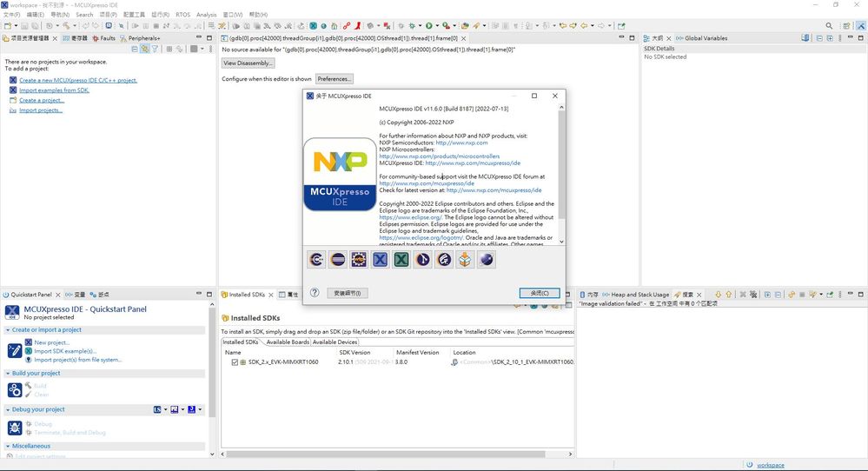
Task: Open dropdown beside build hammer toolbar icon
Action: pyautogui.click(x=75, y=25)
